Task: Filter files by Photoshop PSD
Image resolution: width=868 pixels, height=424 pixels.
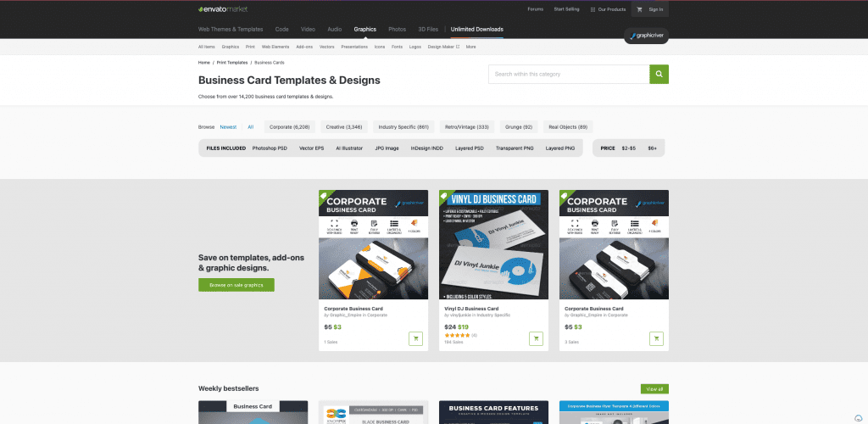Action: pyautogui.click(x=270, y=148)
